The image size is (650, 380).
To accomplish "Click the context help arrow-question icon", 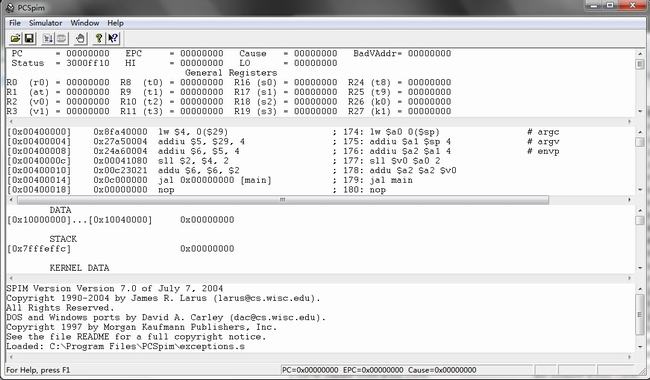I will [112, 39].
